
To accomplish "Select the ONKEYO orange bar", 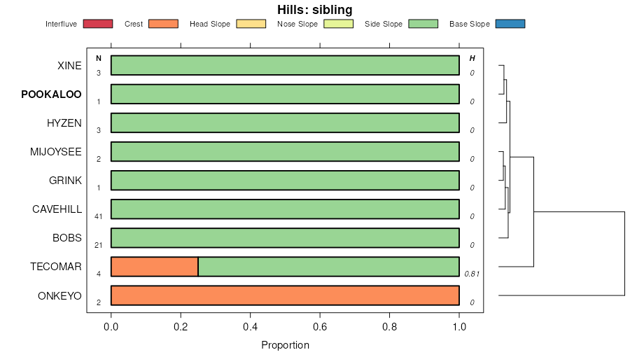I will point(285,295).
